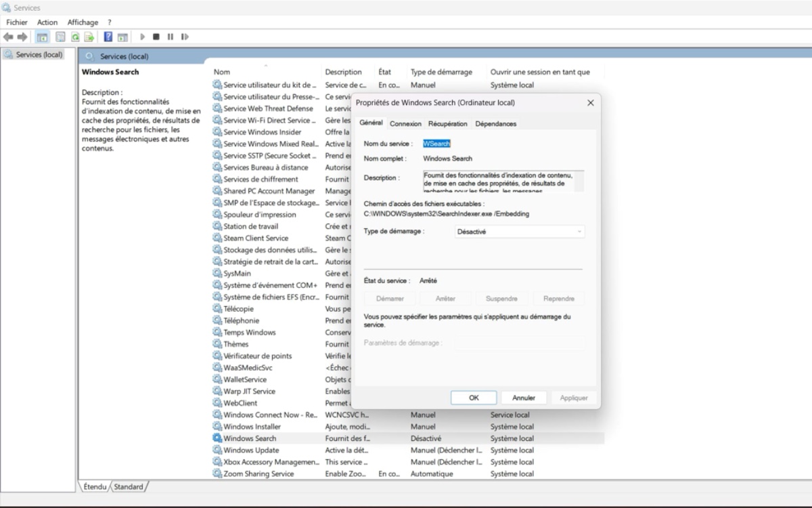Screen dimensions: 812x508
Task: Toggle the console tree visibility icon
Action: (x=41, y=36)
